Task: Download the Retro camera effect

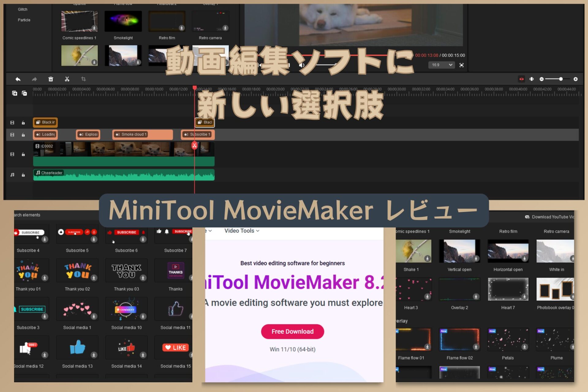Action: pos(225,28)
